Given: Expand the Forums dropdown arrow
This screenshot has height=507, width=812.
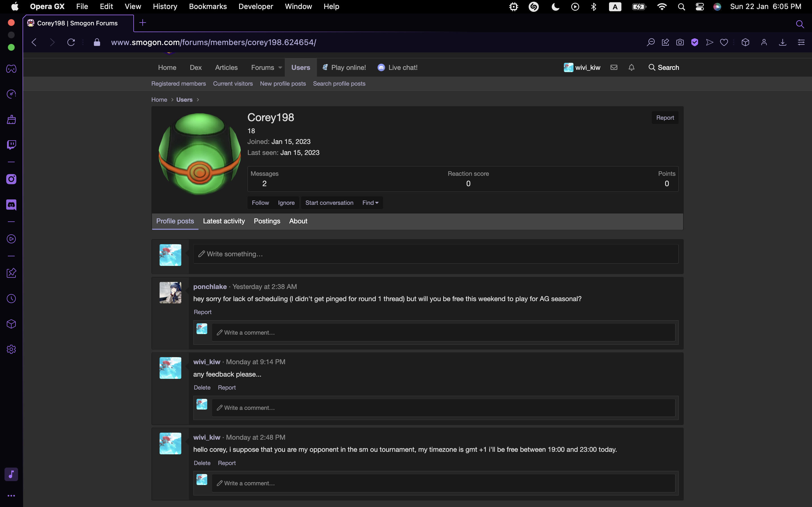Looking at the screenshot, I should tap(280, 67).
